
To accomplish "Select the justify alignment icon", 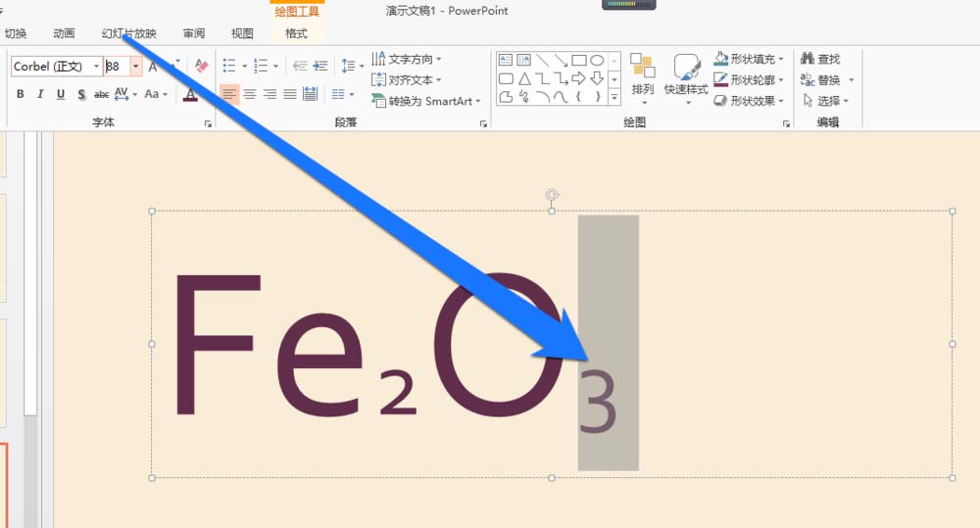I will 290,94.
